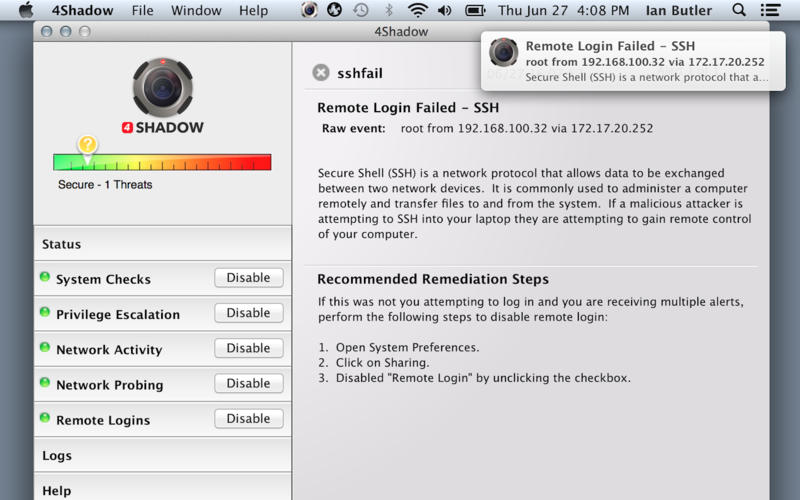The image size is (800, 500).
Task: Click the threat level marker on security gauge
Action: 88,147
